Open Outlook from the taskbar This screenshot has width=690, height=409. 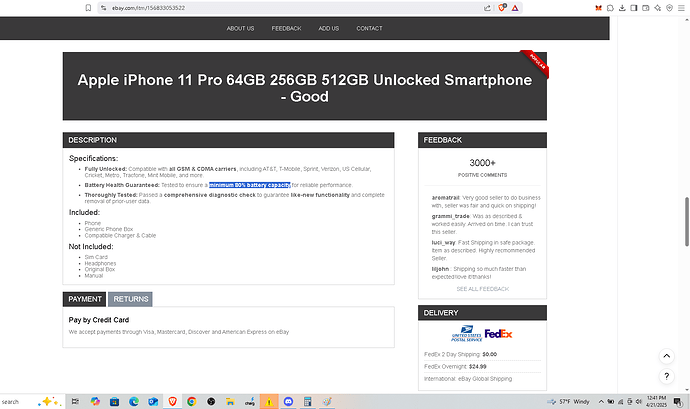pos(153,402)
